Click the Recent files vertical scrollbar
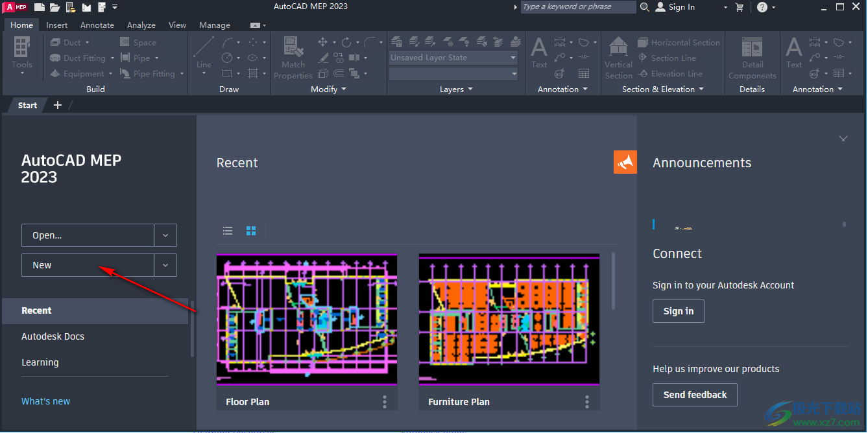This screenshot has height=433, width=868. point(614,281)
